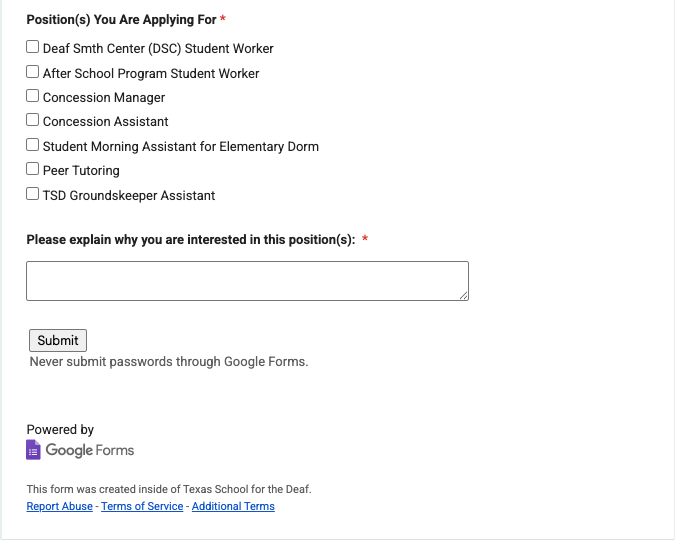
Task: Open the Report Abuse link
Action: pos(59,506)
